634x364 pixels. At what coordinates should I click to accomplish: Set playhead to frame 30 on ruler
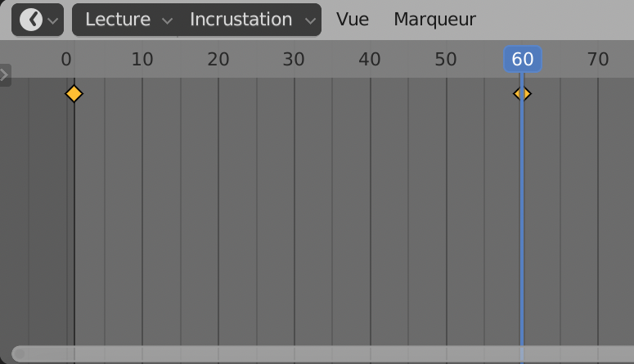pyautogui.click(x=294, y=59)
